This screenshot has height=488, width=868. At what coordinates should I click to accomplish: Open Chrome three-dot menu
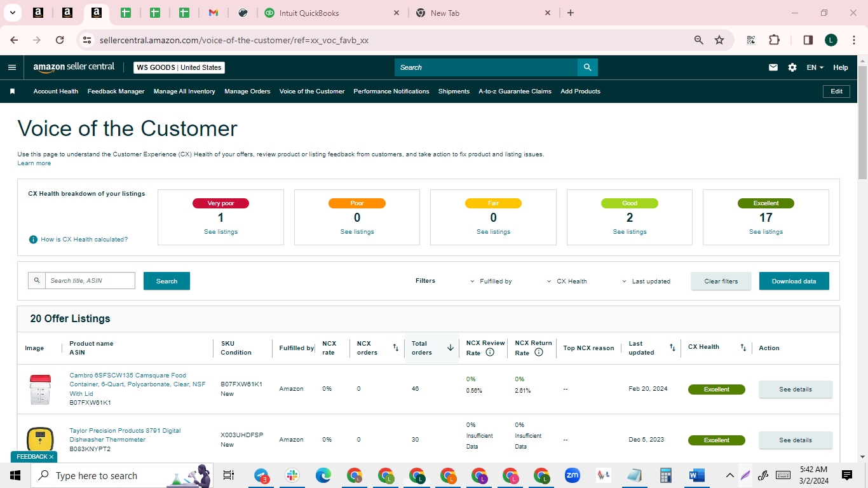[x=853, y=40]
